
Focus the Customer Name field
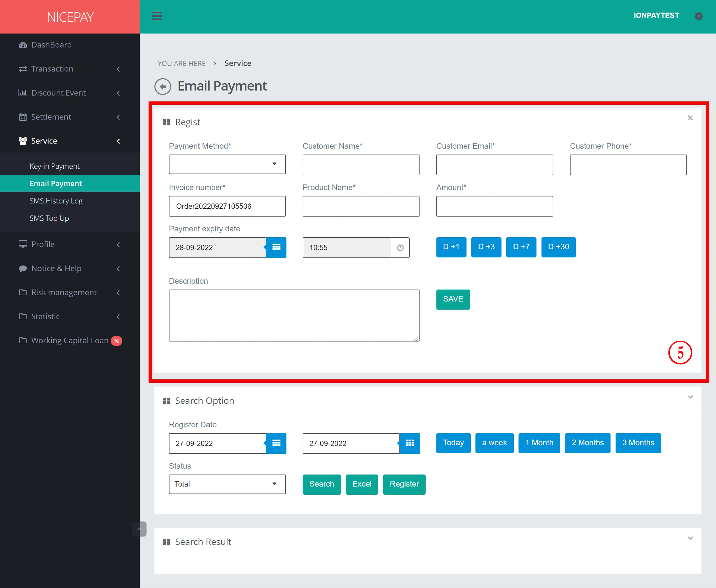click(361, 165)
